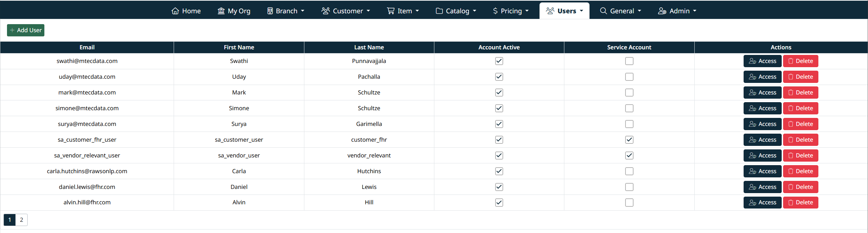The width and height of the screenshot is (868, 233).
Task: Toggle Account Active for swathi@mtecdata.com
Action: pyautogui.click(x=499, y=61)
